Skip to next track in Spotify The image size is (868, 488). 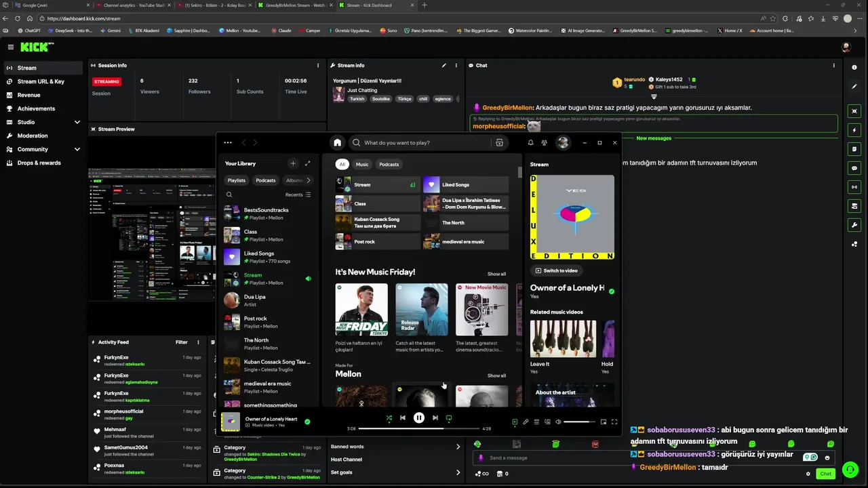point(435,418)
